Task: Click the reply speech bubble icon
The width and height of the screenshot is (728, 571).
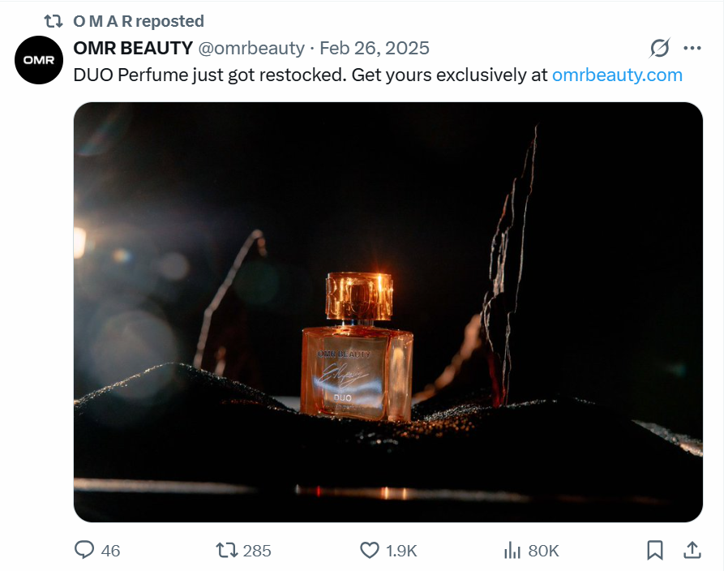Action: click(84, 550)
